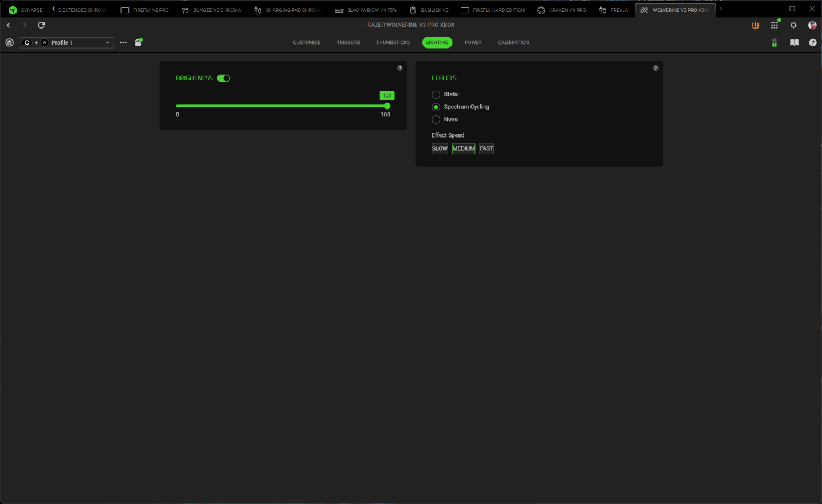The width and height of the screenshot is (822, 504).
Task: Switch to the Freyja device tab
Action: point(614,10)
